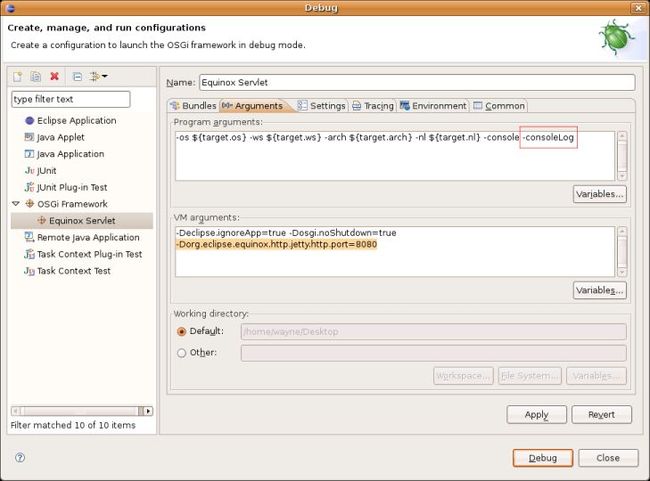Click the JUnit icon in list
Screen dimensions: 650x481
[x=29, y=170]
